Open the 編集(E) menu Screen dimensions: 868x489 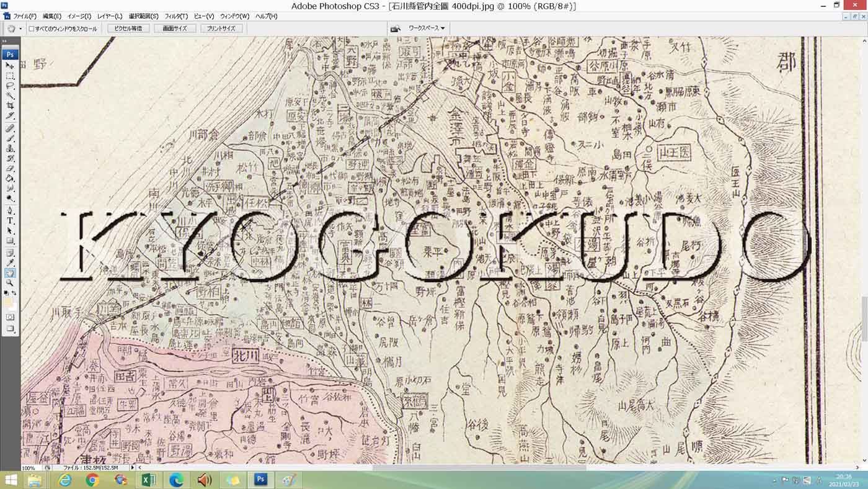51,16
